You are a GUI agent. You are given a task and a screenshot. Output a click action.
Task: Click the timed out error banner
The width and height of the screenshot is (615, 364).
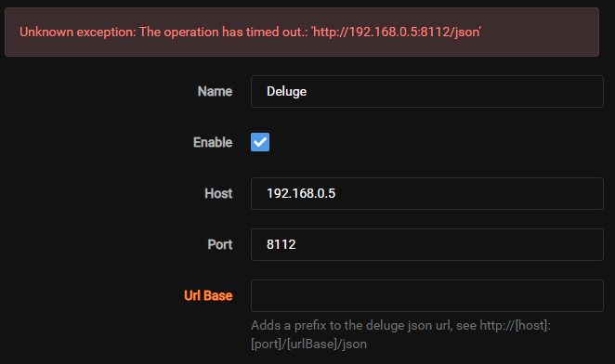click(302, 32)
